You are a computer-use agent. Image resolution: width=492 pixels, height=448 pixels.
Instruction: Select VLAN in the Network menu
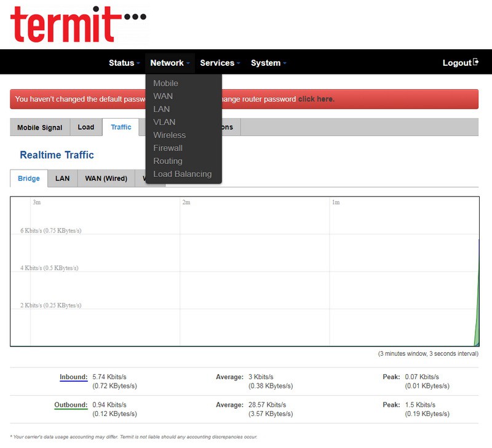164,122
